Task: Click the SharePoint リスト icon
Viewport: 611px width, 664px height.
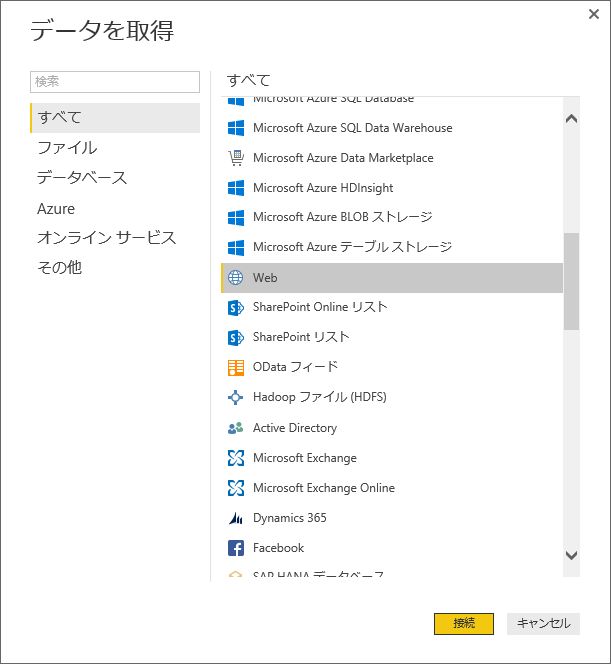Action: [x=236, y=338]
